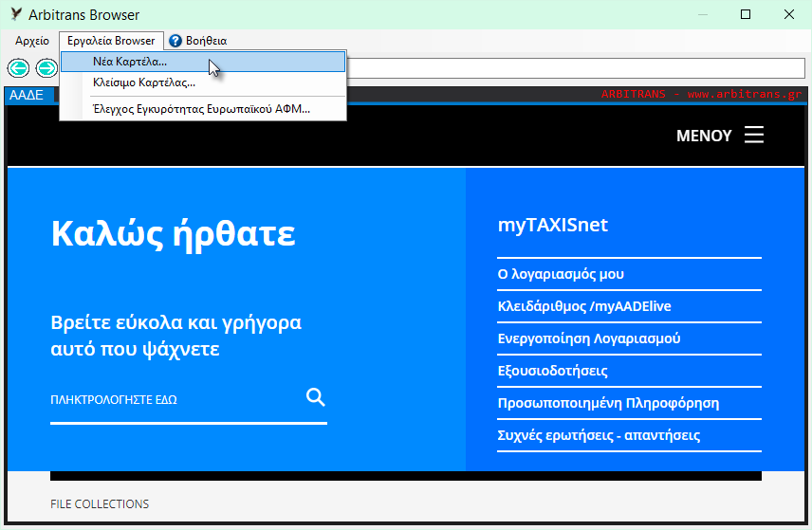Click the myTAXISnet heading
This screenshot has height=530, width=812.
coord(552,225)
